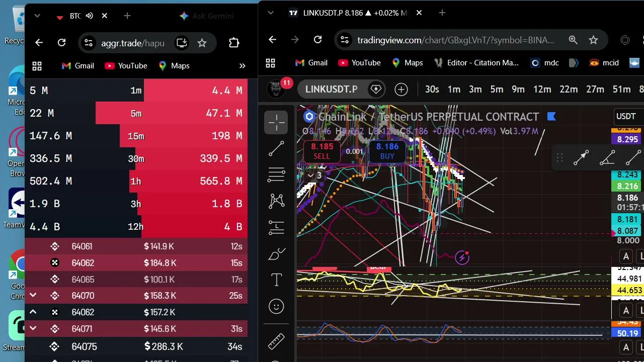Select the crosshair cursor tool in TradingView
644x362 pixels.
click(x=276, y=123)
